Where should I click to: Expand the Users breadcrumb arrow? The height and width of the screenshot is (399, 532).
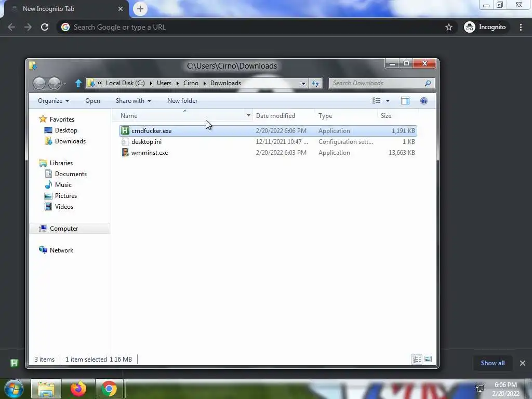pyautogui.click(x=177, y=83)
